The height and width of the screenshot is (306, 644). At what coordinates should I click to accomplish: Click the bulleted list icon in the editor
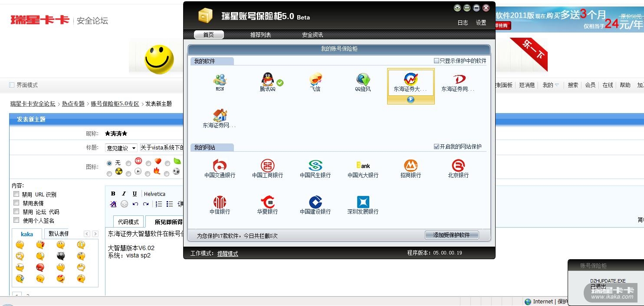tap(170, 204)
